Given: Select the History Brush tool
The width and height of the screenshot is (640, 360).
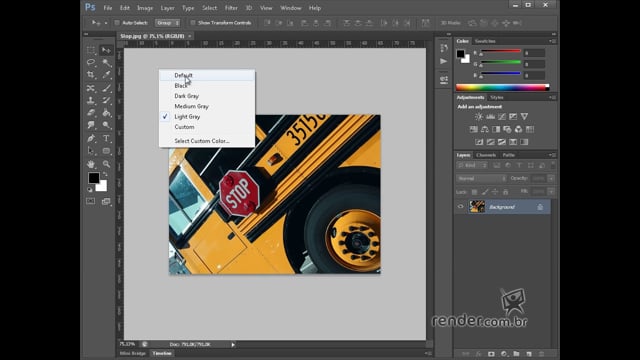Looking at the screenshot, I should tap(106, 100).
